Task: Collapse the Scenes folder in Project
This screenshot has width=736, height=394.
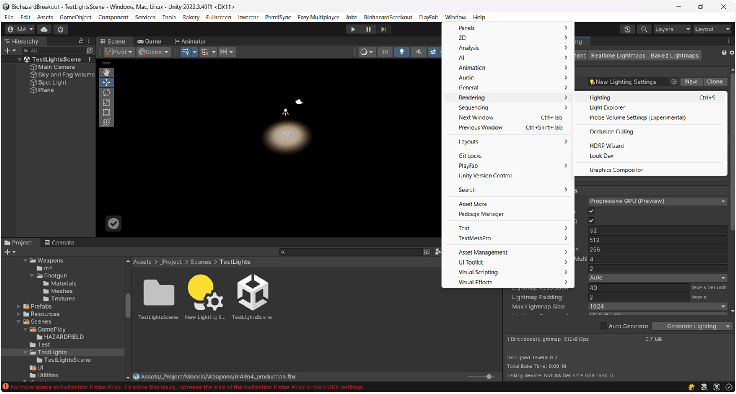Action: coord(19,322)
